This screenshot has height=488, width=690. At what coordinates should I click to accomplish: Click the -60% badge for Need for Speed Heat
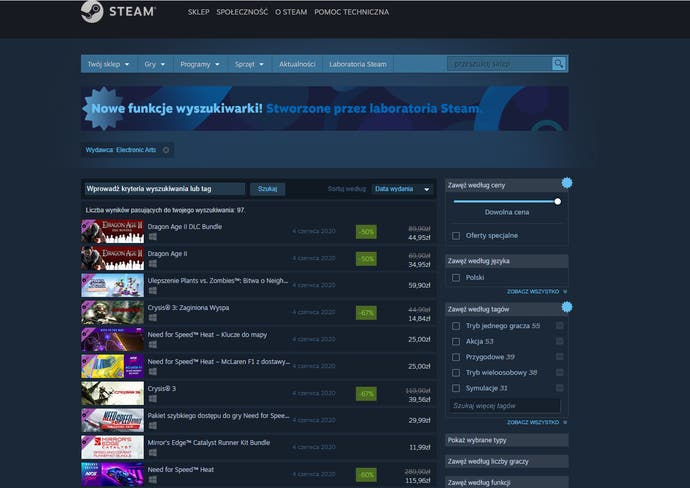pyautogui.click(x=366, y=475)
